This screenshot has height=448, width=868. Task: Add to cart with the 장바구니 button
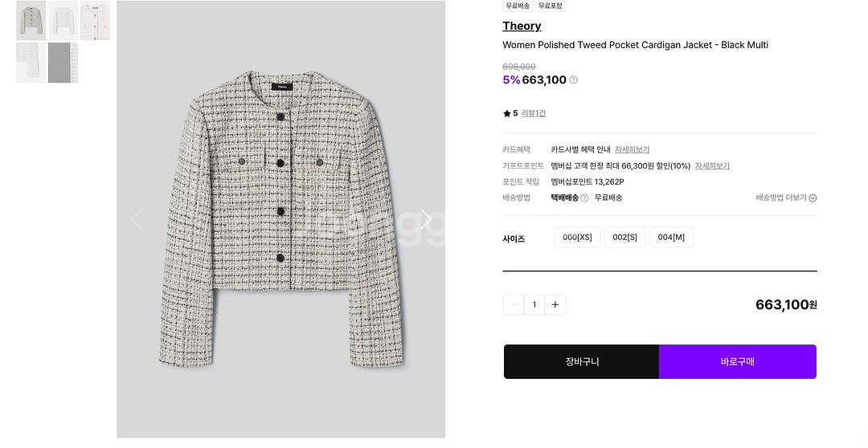point(581,361)
